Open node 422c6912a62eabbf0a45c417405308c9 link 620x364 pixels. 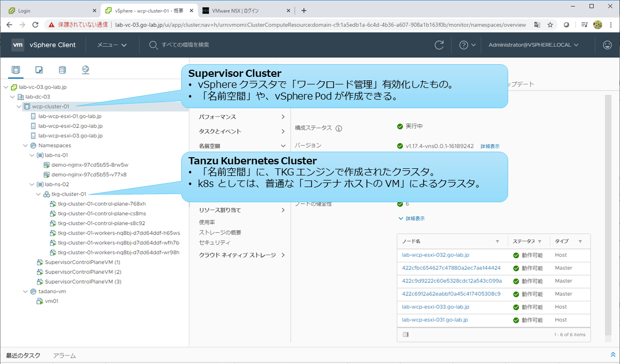(x=451, y=294)
